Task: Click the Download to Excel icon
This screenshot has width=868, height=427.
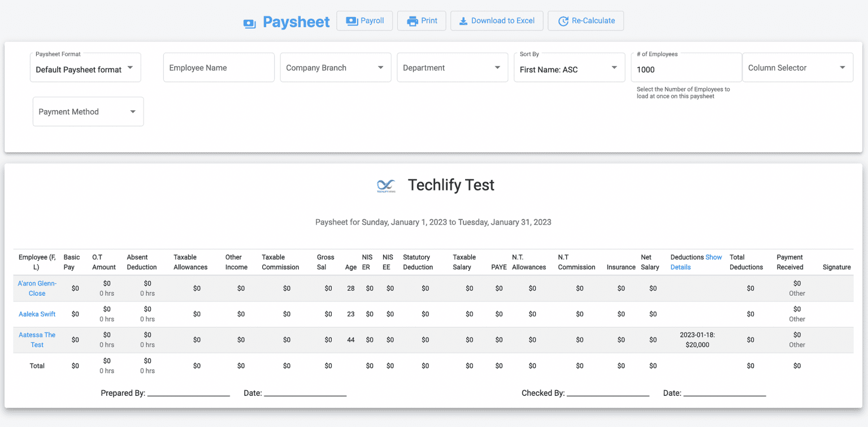Action: pos(465,20)
